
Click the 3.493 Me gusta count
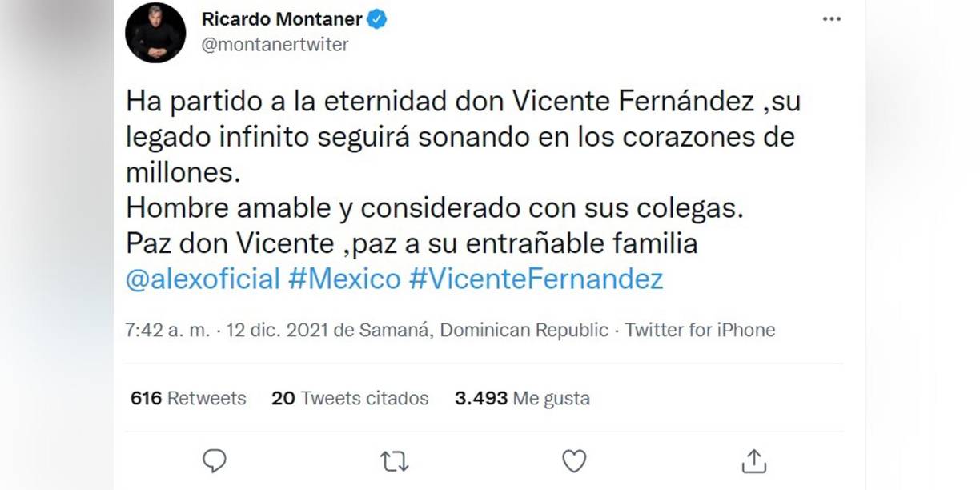pos(522,398)
